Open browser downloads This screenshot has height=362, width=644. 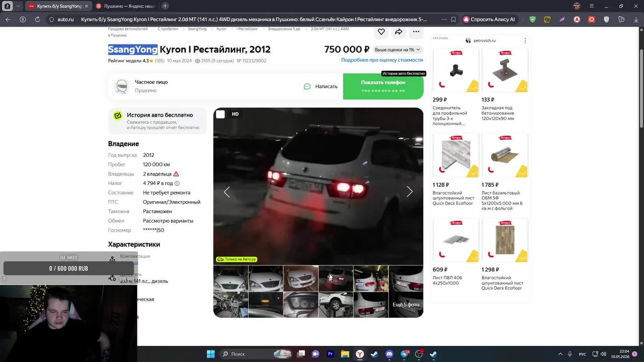pyautogui.click(x=636, y=20)
